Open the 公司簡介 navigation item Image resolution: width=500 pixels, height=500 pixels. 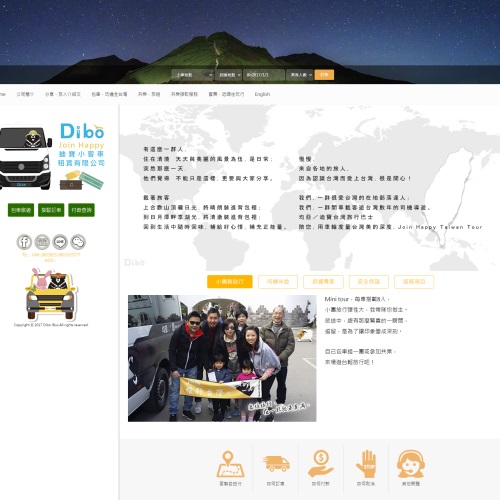(25, 94)
